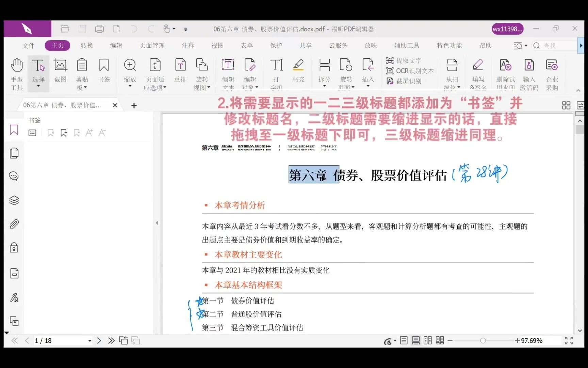Open the Bookmarks panel in sidebar

click(x=14, y=130)
